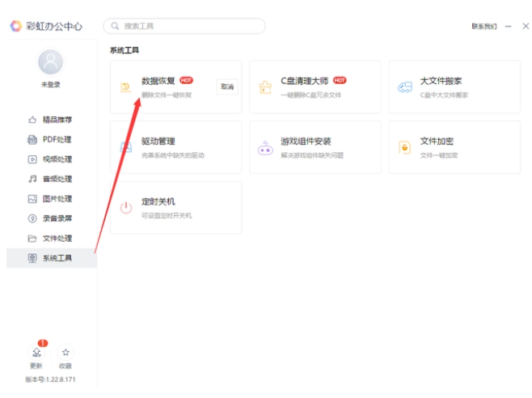Click the 定时关机 power icon
The width and height of the screenshot is (532, 398).
pos(126,207)
